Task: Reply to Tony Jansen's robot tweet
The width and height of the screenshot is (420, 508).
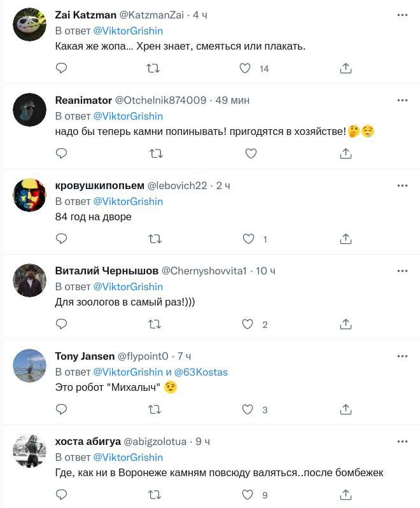Action: pyautogui.click(x=62, y=409)
